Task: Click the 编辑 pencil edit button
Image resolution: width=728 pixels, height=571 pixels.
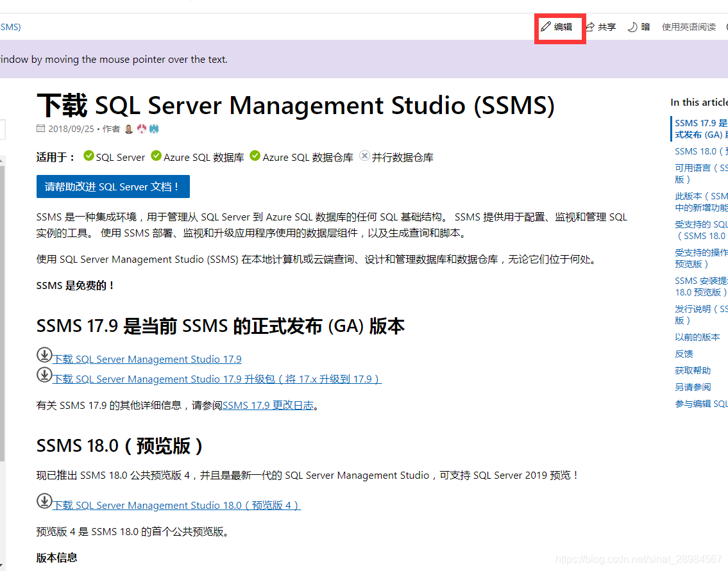Action: point(556,27)
